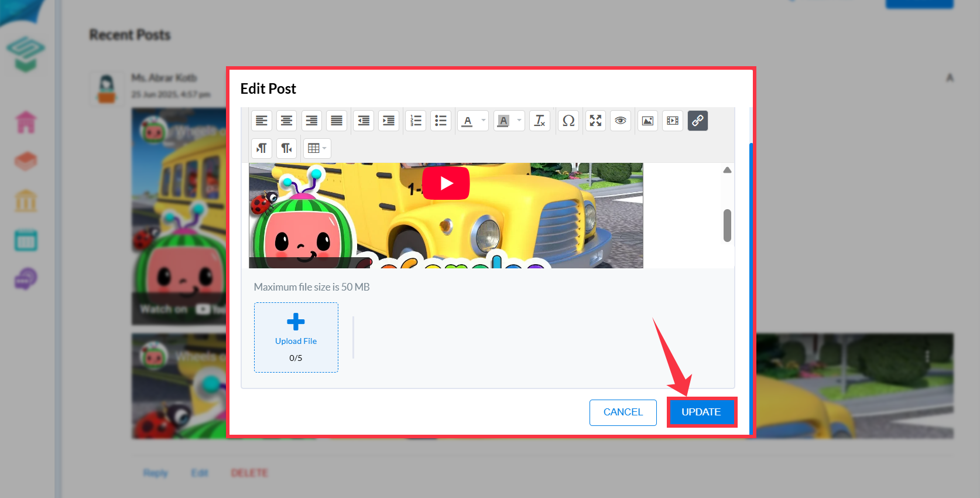The image size is (980, 498).
Task: Play the embedded YouTube video
Action: [446, 183]
